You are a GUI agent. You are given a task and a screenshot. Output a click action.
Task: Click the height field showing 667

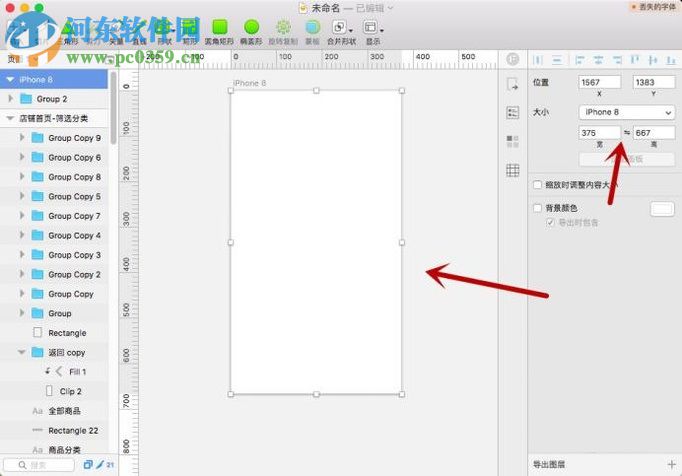654,133
